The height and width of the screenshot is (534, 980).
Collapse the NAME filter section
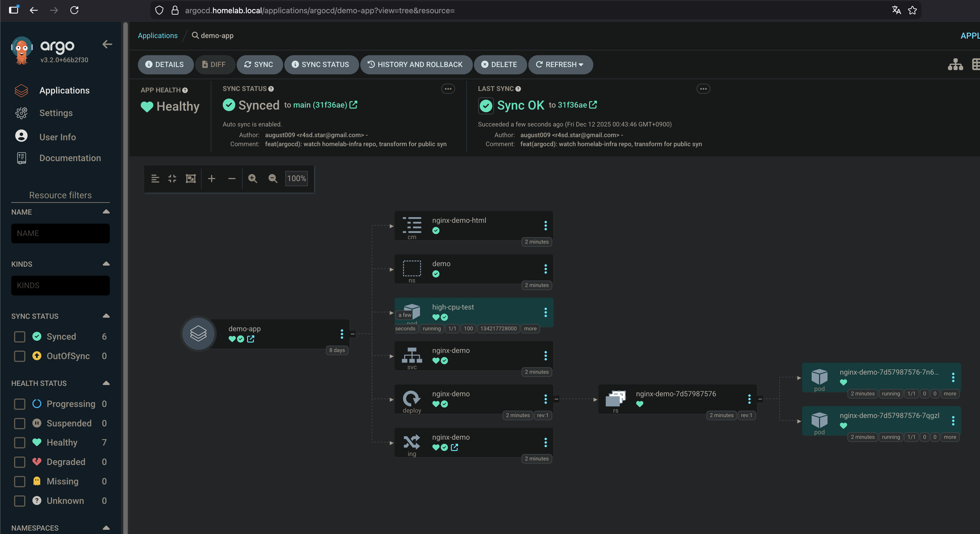(106, 212)
